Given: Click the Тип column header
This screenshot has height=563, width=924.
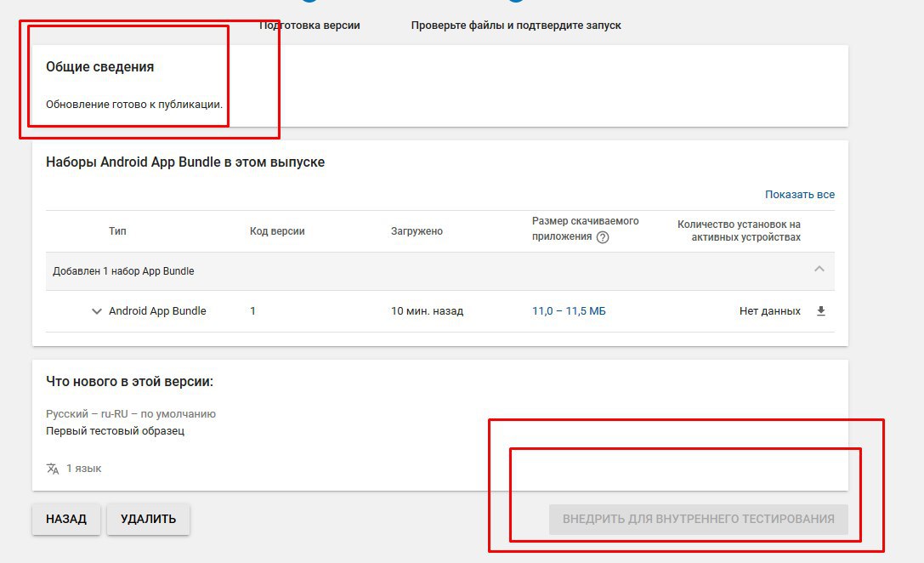Looking at the screenshot, I should tap(117, 230).
